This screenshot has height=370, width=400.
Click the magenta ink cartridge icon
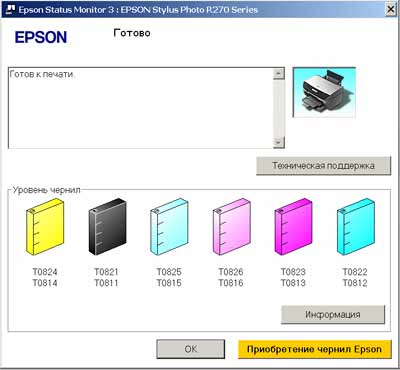pos(294,227)
